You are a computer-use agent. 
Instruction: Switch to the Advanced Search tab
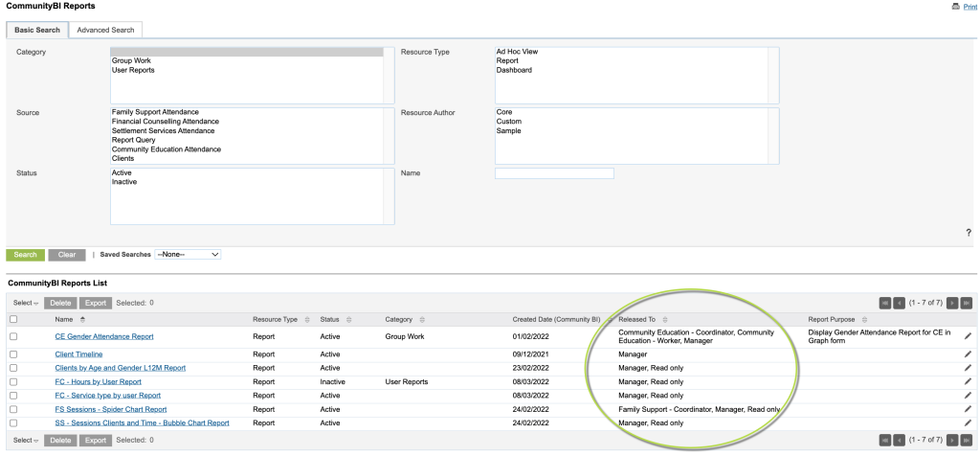click(105, 30)
